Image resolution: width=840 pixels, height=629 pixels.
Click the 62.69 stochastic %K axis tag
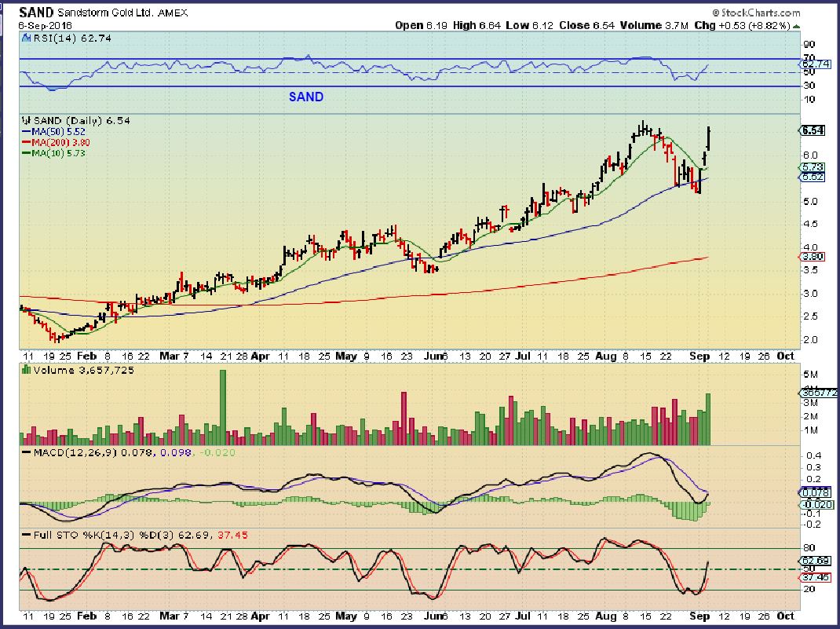[x=816, y=561]
